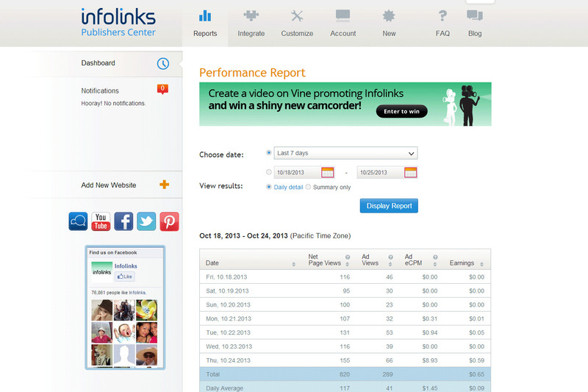The width and height of the screenshot is (588, 392).
Task: Click the '78,861 people like Infolinks' text
Action: pos(119,293)
